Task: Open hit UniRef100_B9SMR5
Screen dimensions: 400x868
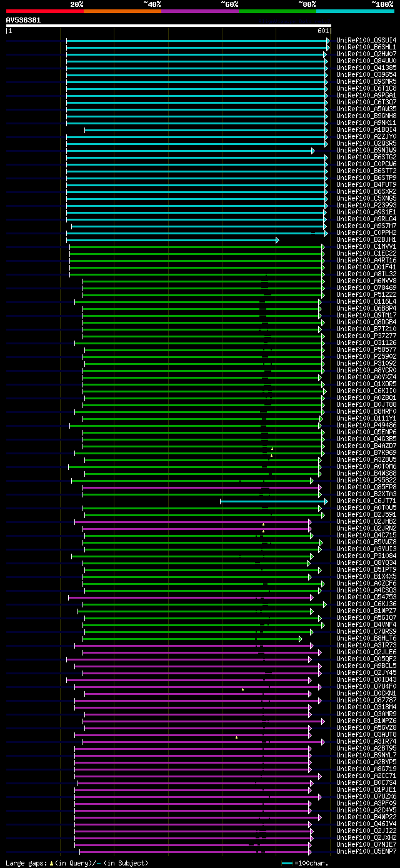Action: pyautogui.click(x=366, y=81)
